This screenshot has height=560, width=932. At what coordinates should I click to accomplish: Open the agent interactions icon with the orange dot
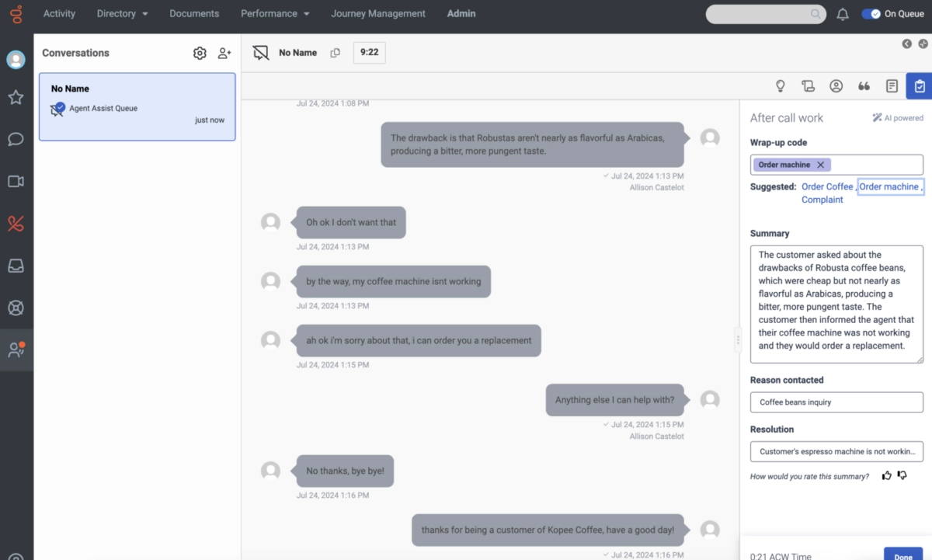tap(16, 350)
